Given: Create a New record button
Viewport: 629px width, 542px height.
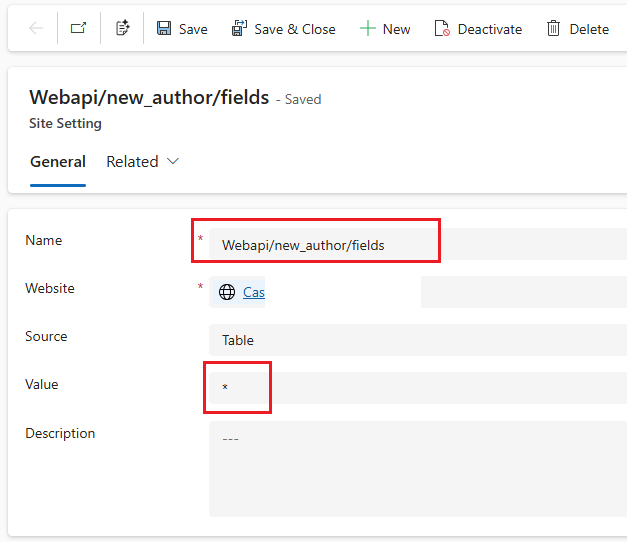Looking at the screenshot, I should [385, 29].
